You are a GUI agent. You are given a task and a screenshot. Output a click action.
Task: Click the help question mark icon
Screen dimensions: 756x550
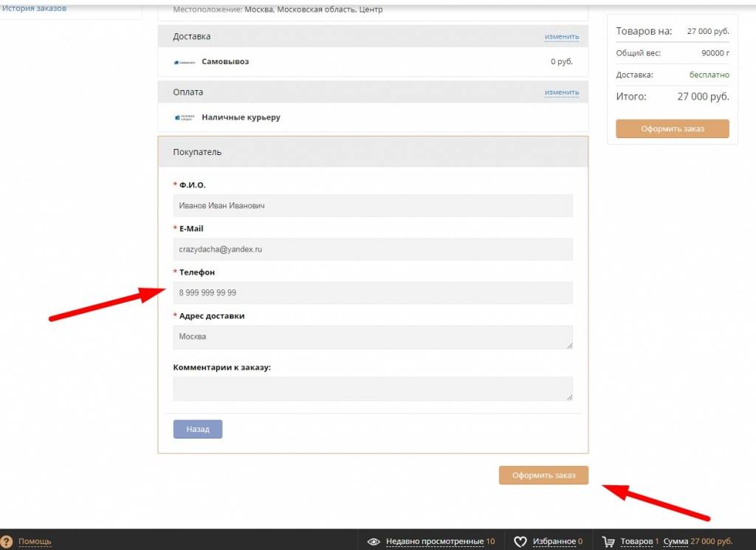pyautogui.click(x=7, y=542)
